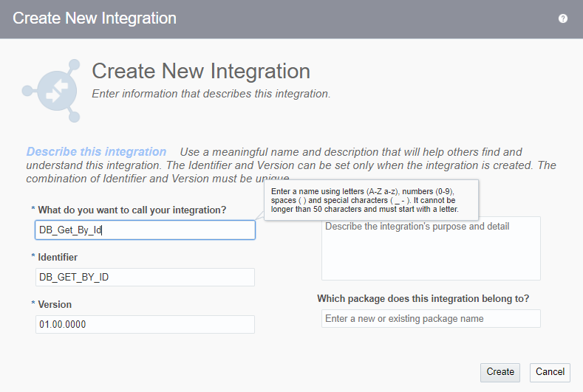583x392 pixels.
Task: Click the 'What do you want to call your integration?' label
Action: 132,210
